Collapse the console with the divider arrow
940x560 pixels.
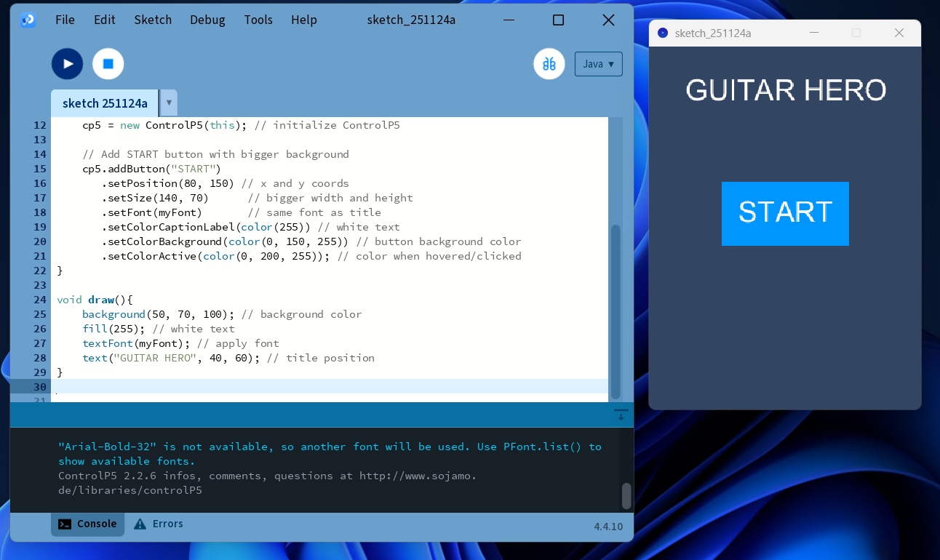coord(621,414)
